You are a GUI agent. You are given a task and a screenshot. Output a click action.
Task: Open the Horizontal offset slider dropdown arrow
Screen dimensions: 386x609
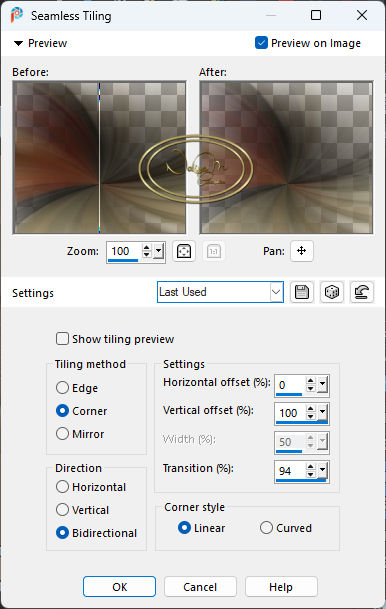[323, 385]
